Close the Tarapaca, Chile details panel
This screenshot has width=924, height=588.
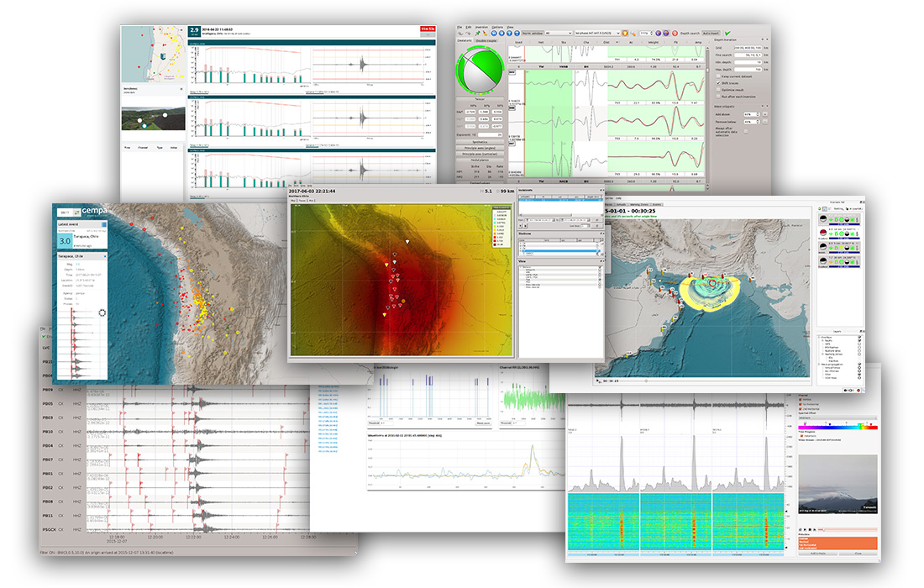click(105, 256)
